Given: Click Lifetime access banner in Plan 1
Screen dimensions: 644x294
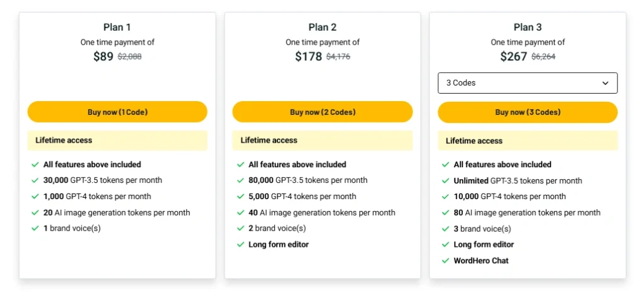Looking at the screenshot, I should pos(118,140).
